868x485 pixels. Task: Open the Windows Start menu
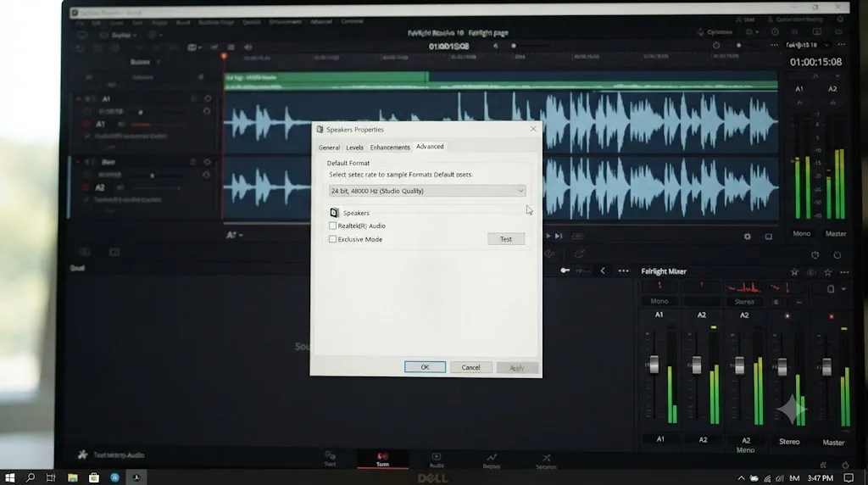coord(10,477)
